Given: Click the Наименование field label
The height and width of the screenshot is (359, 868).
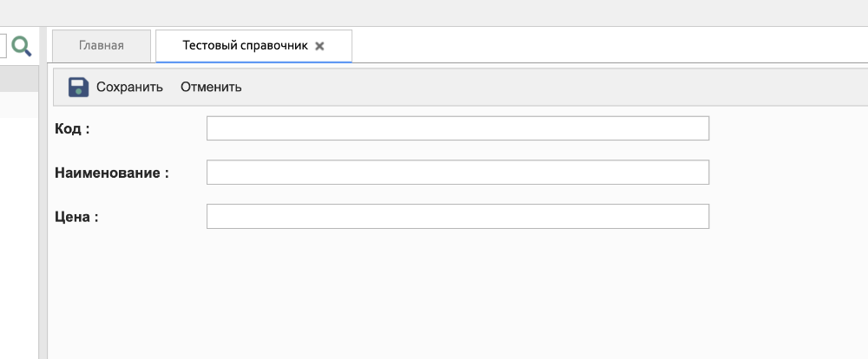Looking at the screenshot, I should tap(111, 173).
